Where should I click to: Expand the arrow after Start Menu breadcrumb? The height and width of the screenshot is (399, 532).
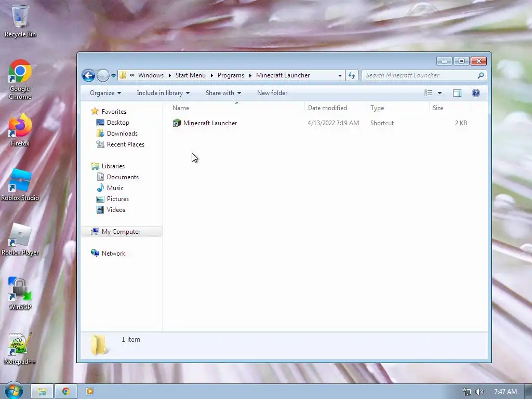coord(212,75)
